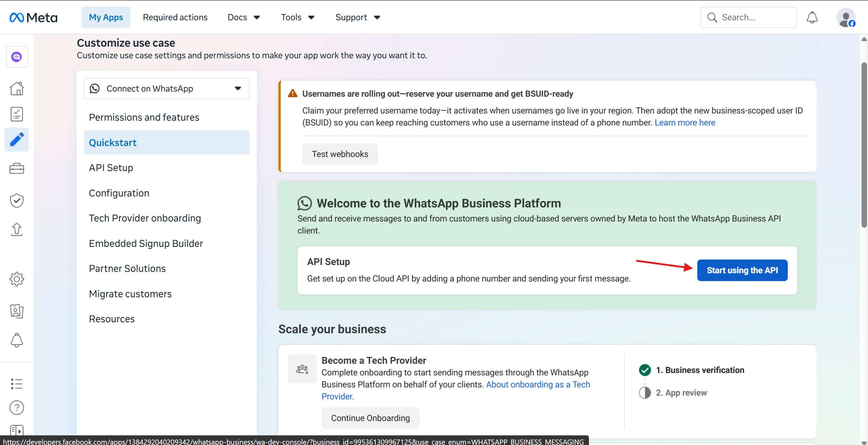Open the checklist required actions icon
The height and width of the screenshot is (445, 868).
17,114
